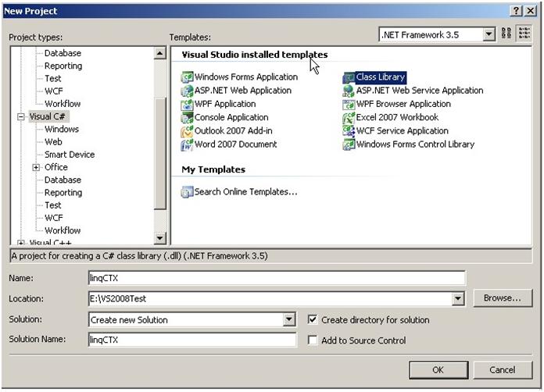
Task: Select the 'Windows Forms Application' template label
Action: 246,77
